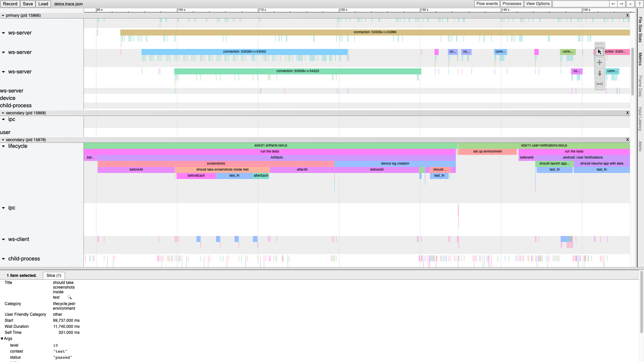Close the primary pid 15866 process track

coord(627,15)
